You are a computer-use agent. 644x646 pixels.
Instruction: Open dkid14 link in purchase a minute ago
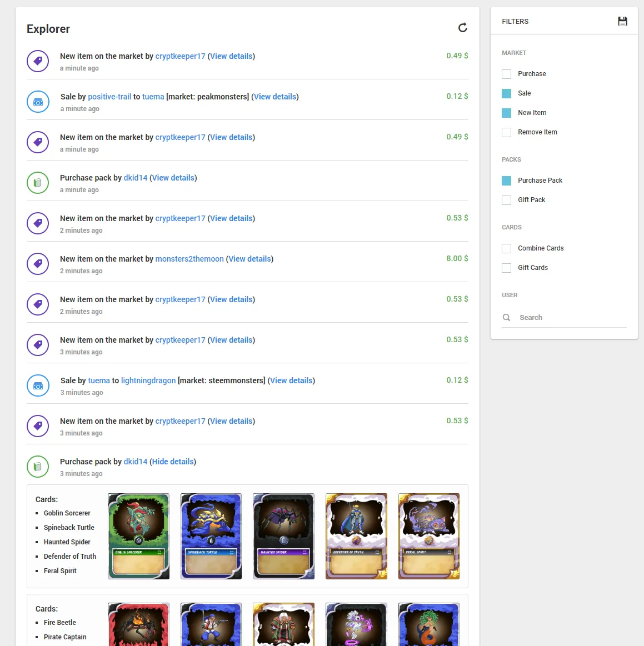136,178
